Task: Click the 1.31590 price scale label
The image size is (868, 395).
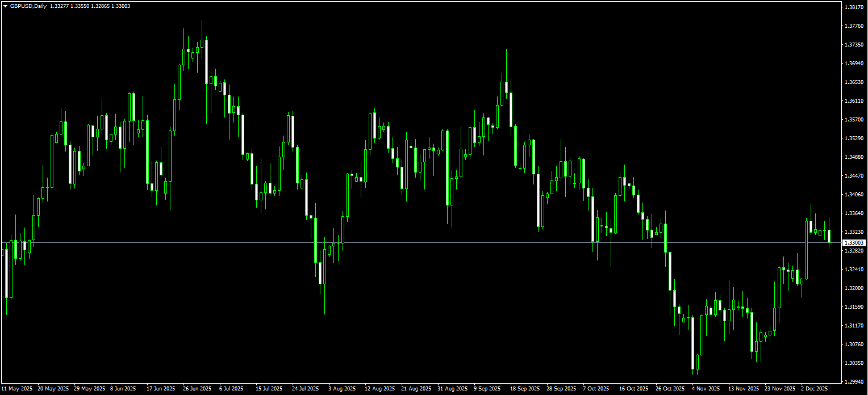Action: tap(854, 307)
